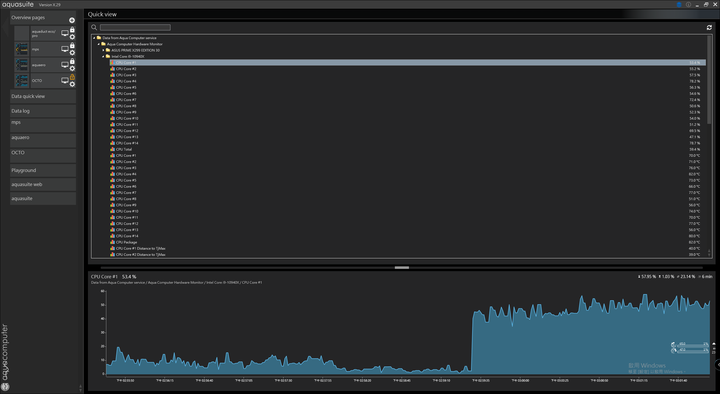Image resolution: width=720 pixels, height=394 pixels.
Task: Click folder icon of Aqua Computer Hardware Monitor
Action: coord(103,44)
